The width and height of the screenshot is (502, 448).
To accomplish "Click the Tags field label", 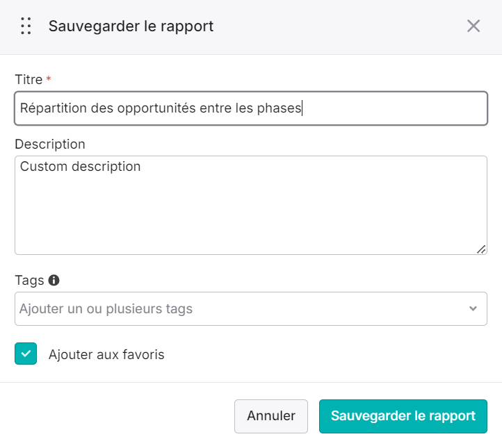I will 29,281.
